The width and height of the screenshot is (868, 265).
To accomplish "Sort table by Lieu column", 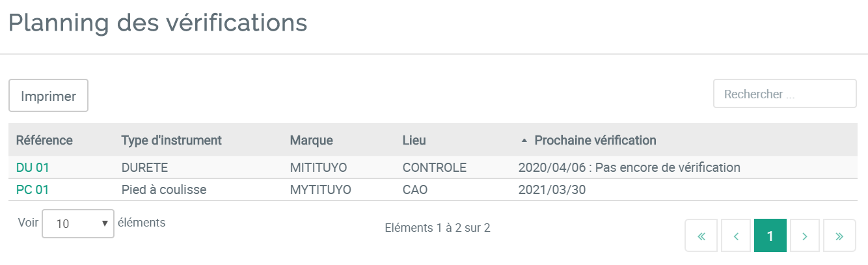I will (414, 140).
